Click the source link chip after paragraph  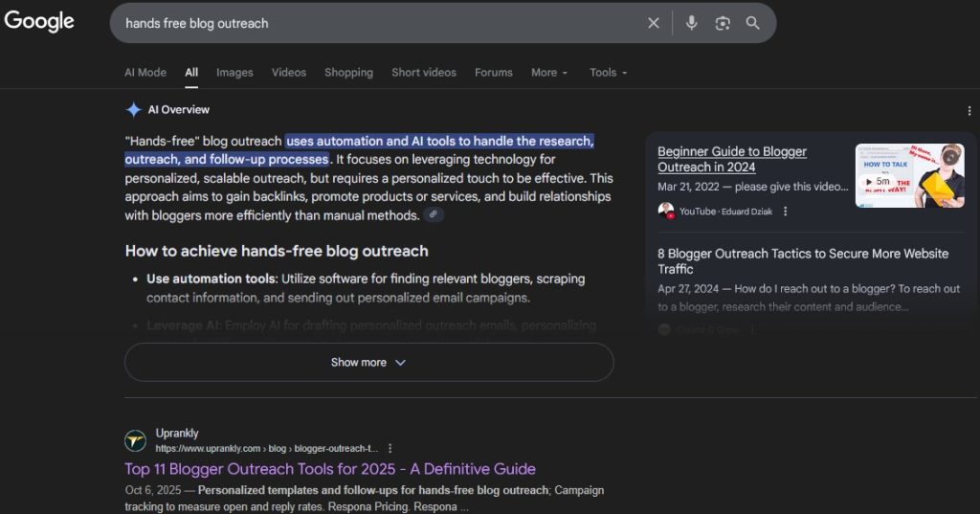coord(434,214)
